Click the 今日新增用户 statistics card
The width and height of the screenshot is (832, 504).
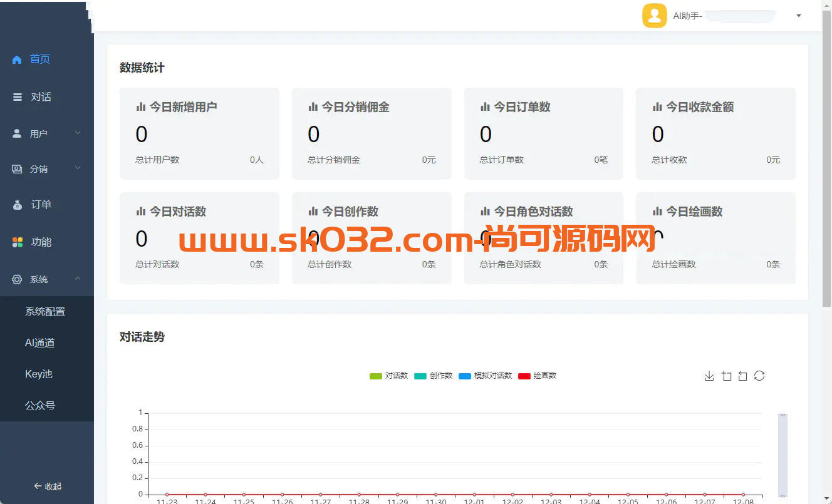pos(199,133)
